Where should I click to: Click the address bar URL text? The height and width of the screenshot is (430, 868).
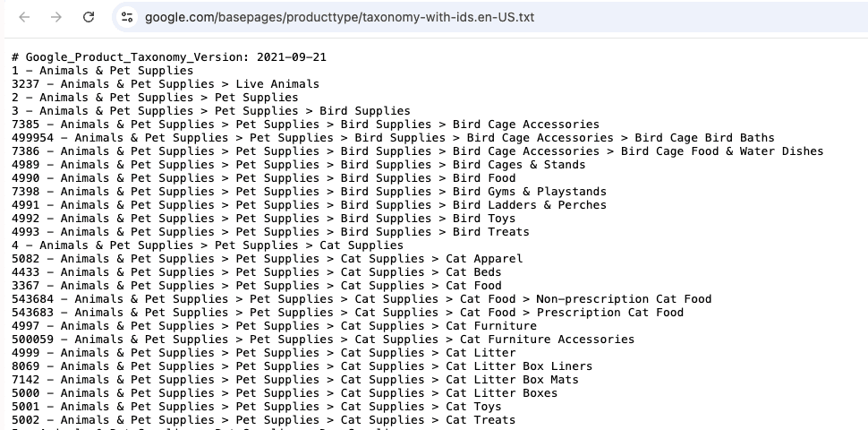click(339, 17)
